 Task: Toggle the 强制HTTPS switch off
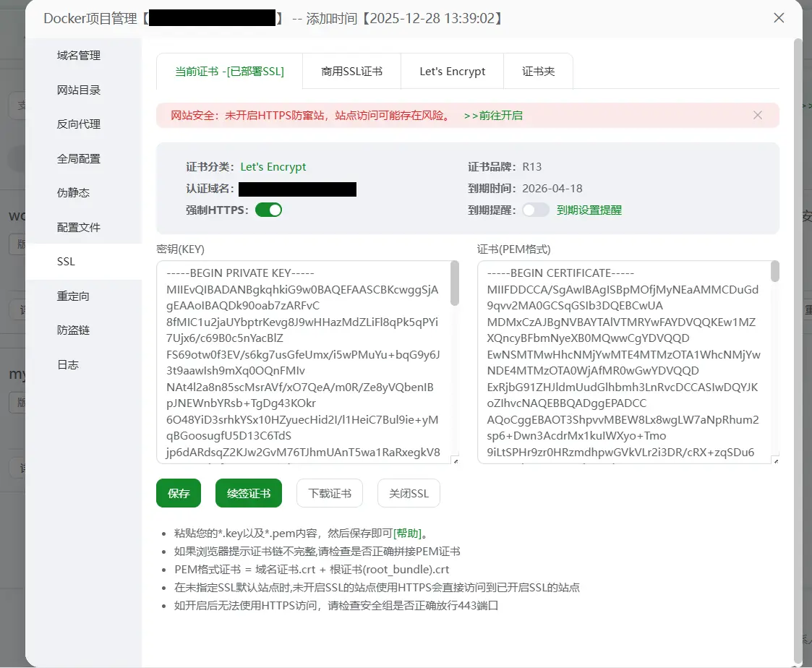tap(268, 210)
